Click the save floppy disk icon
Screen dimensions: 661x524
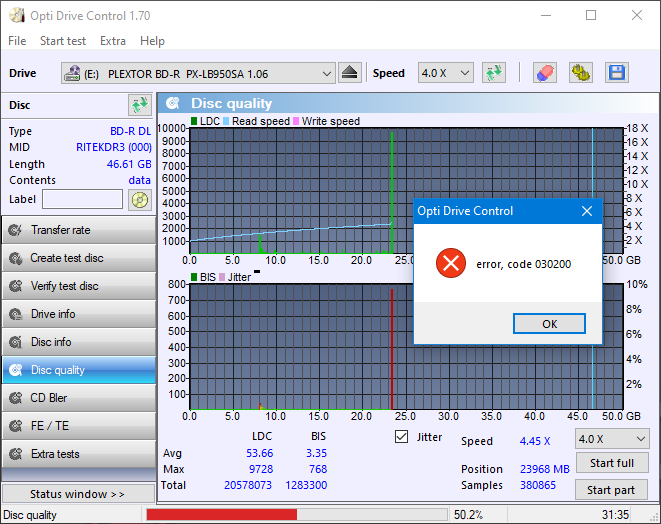pos(617,73)
